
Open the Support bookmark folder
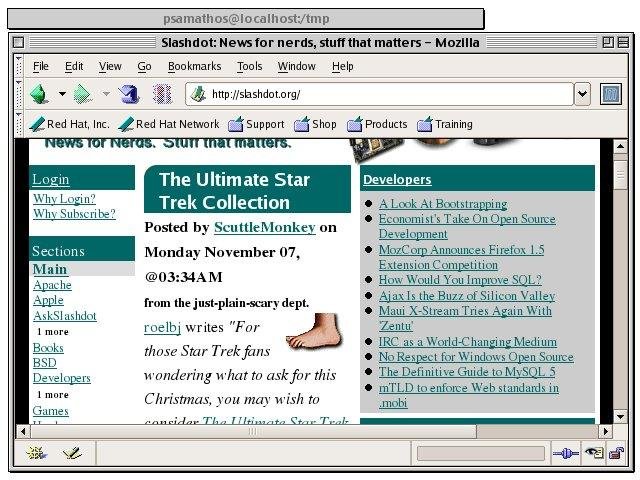[256, 124]
